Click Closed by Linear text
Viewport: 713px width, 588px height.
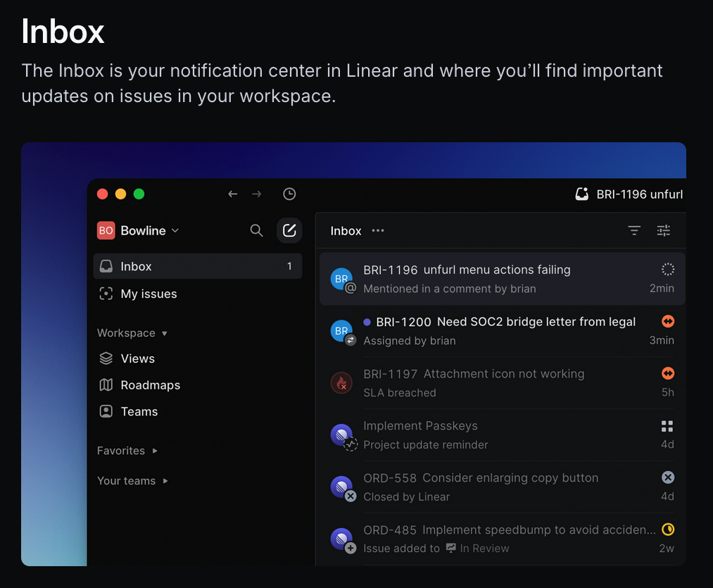(406, 496)
